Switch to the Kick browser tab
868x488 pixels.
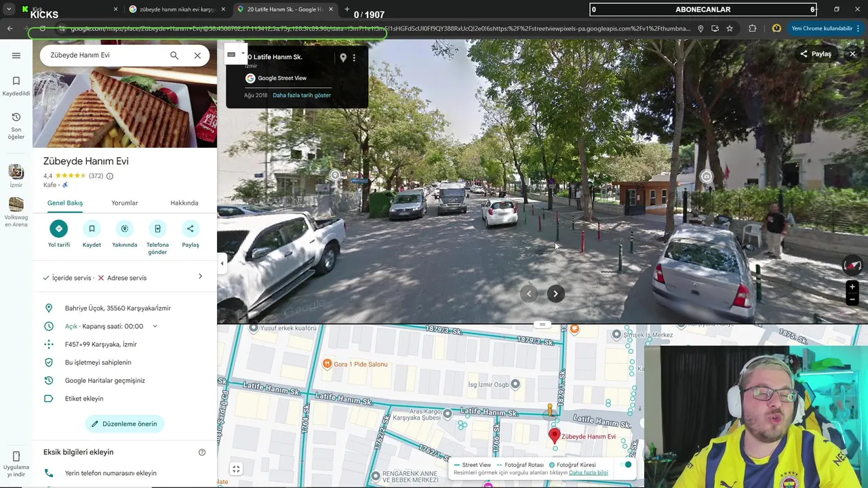(68, 9)
